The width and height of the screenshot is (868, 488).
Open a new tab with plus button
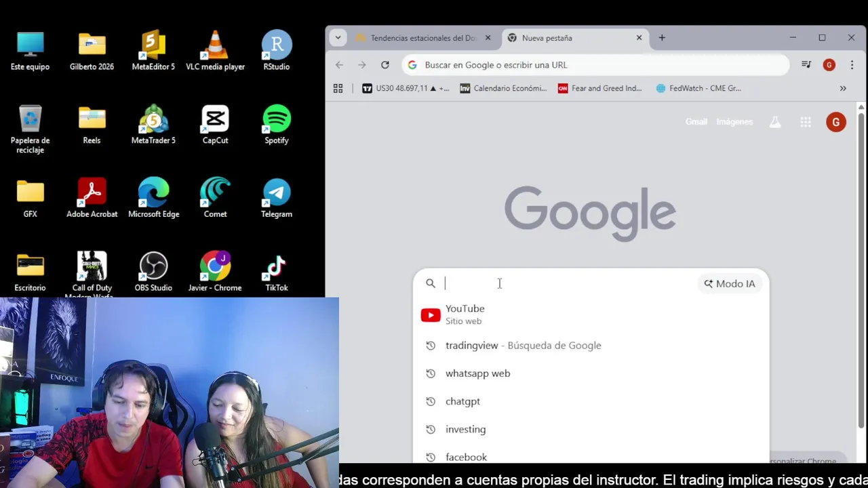(662, 38)
